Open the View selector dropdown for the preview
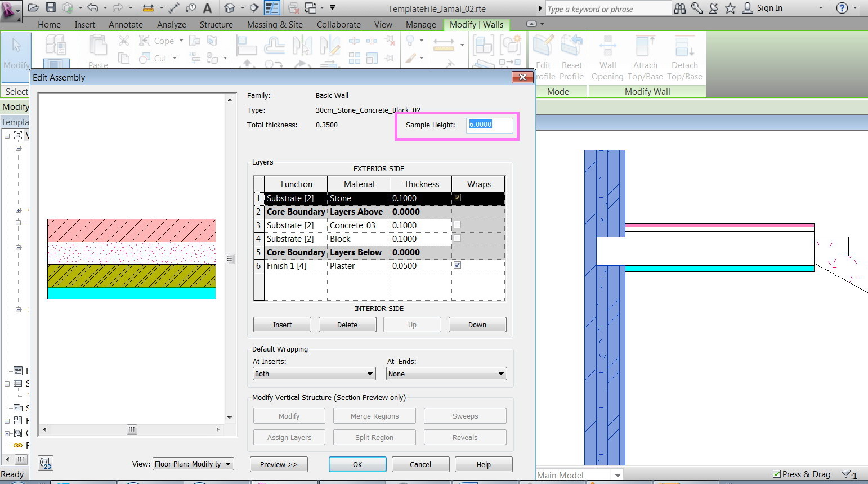Image resolution: width=868 pixels, height=484 pixels. (x=193, y=464)
